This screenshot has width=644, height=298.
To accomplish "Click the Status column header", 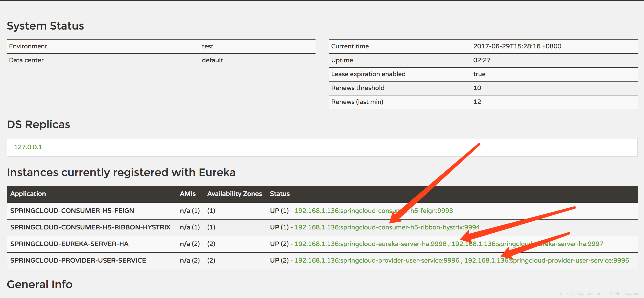I will coord(280,194).
